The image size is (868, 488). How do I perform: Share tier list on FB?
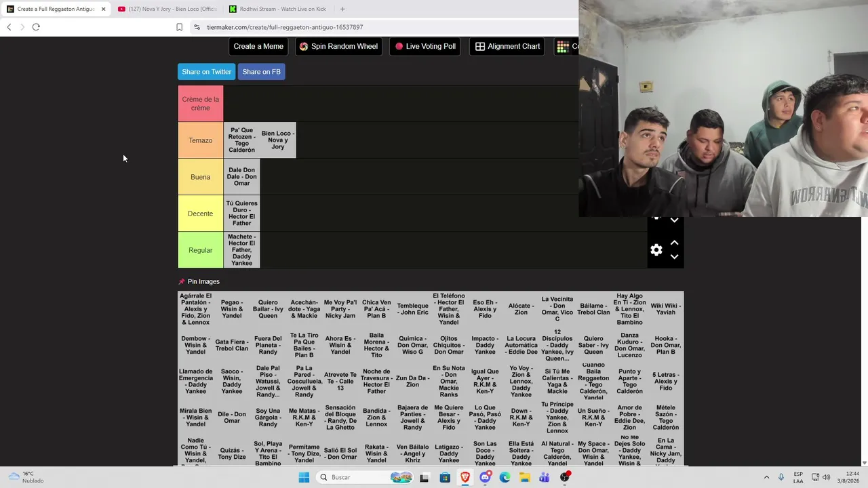pos(261,72)
